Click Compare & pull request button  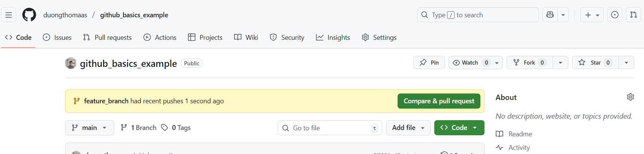[439, 101]
